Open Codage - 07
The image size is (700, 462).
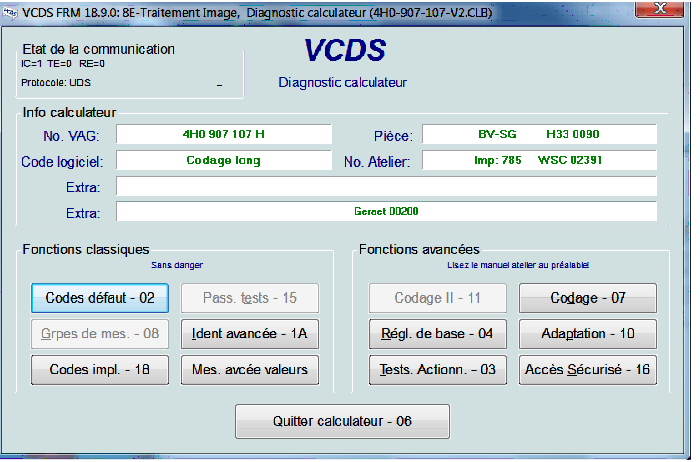tap(588, 298)
